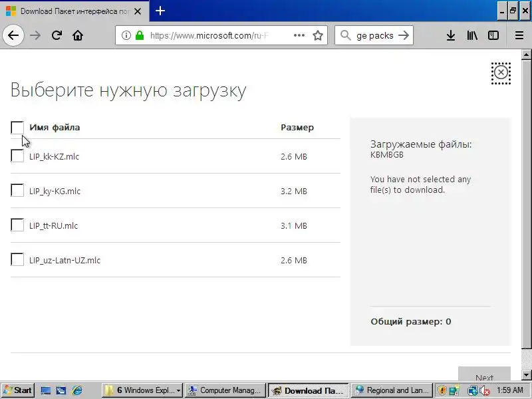The height and width of the screenshot is (399, 532).
Task: Click the 'Имя файла' column header
Action: pos(55,128)
